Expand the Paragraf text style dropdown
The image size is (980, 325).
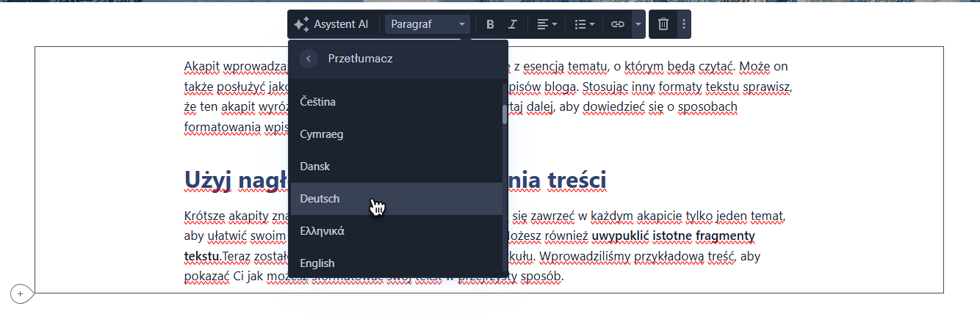428,24
